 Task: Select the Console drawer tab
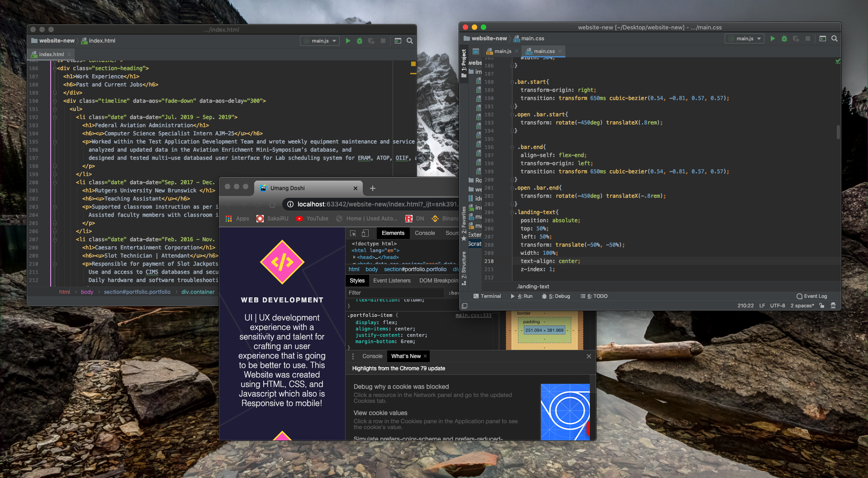click(372, 356)
